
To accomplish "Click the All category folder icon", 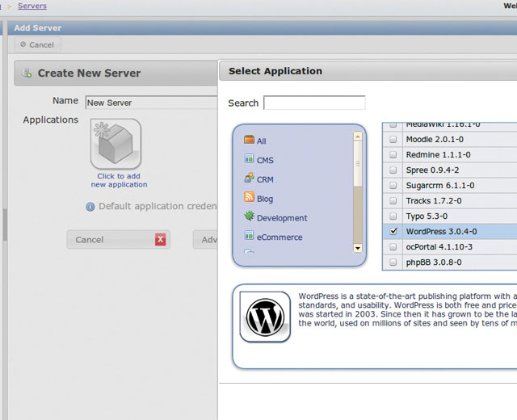I will pyautogui.click(x=249, y=140).
